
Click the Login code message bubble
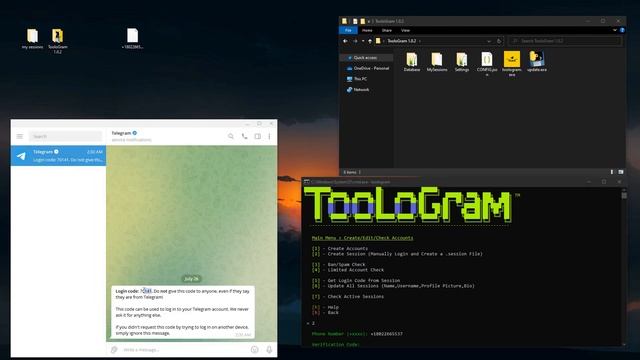183,312
